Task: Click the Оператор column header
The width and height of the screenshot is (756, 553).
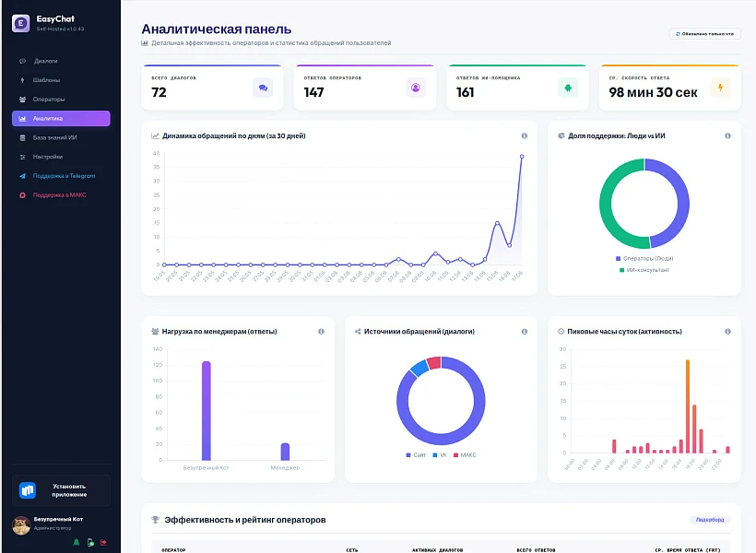Action: point(173,550)
